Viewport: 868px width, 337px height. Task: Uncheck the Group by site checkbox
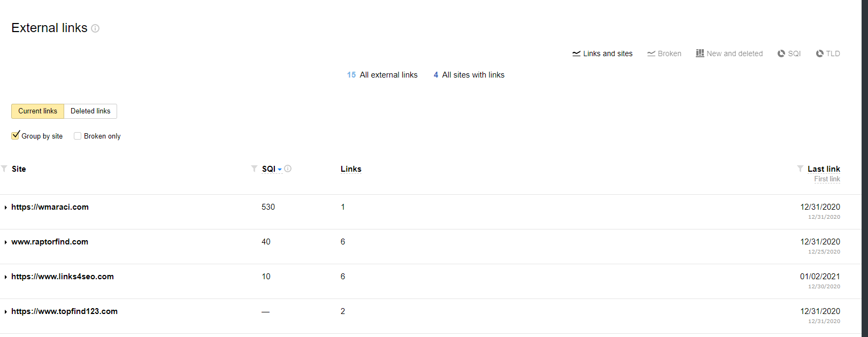pyautogui.click(x=16, y=135)
